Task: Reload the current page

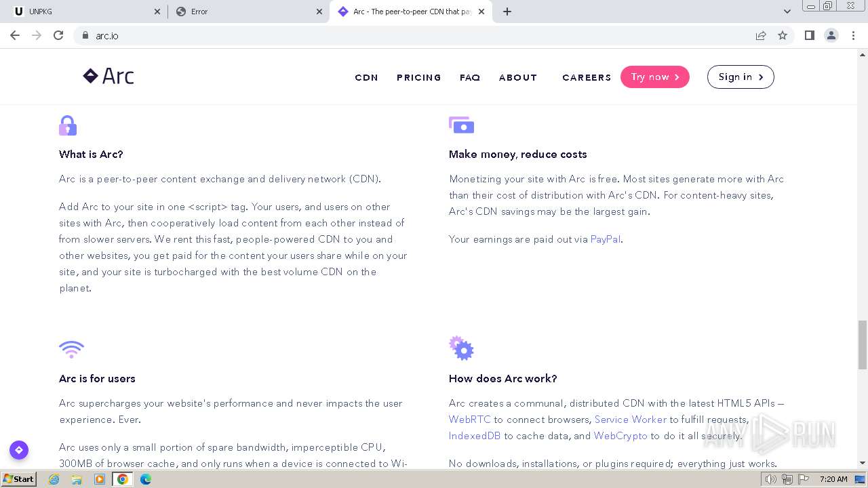Action: 58,35
